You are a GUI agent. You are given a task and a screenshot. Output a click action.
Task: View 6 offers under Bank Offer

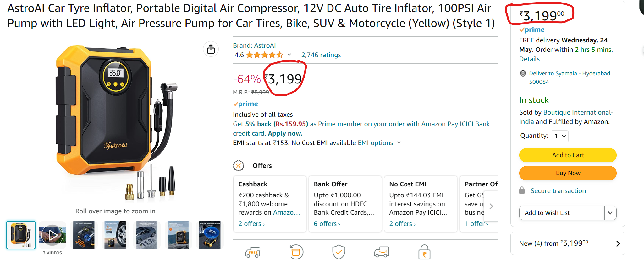click(x=327, y=224)
